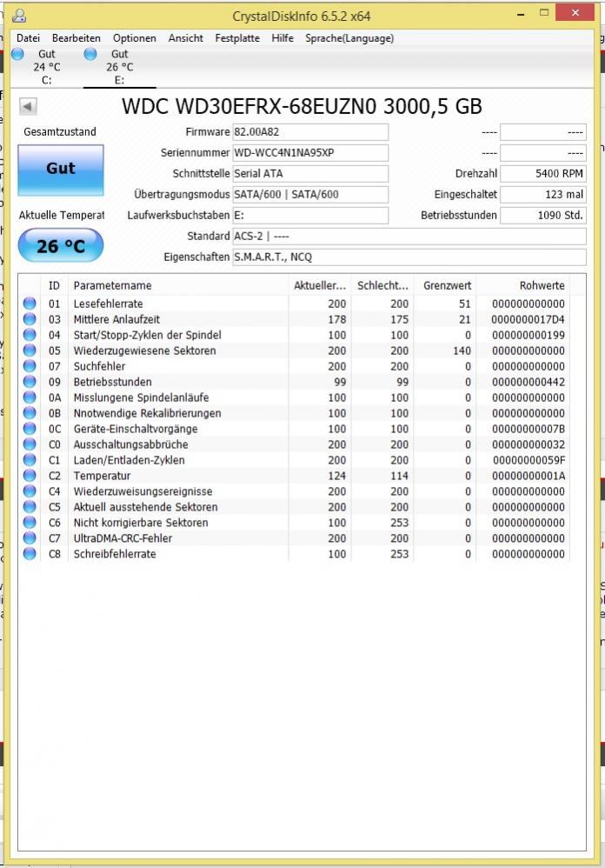Click status icon for ID 09 Betriebsstunden row
The image size is (605, 868).
pos(30,382)
